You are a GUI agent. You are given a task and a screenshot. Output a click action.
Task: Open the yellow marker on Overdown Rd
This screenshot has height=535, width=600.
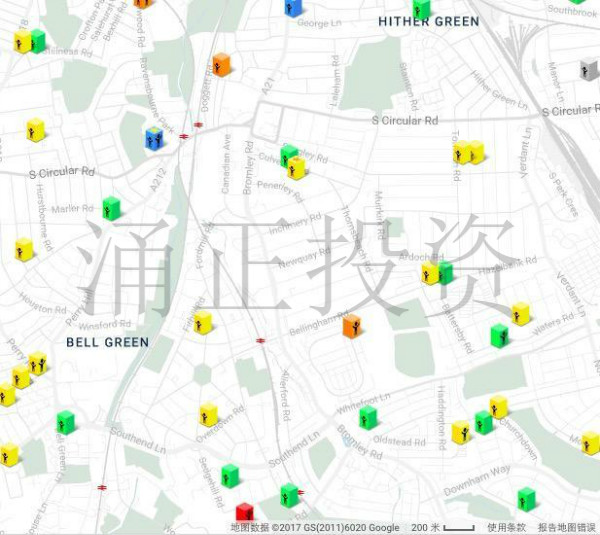(x=209, y=415)
